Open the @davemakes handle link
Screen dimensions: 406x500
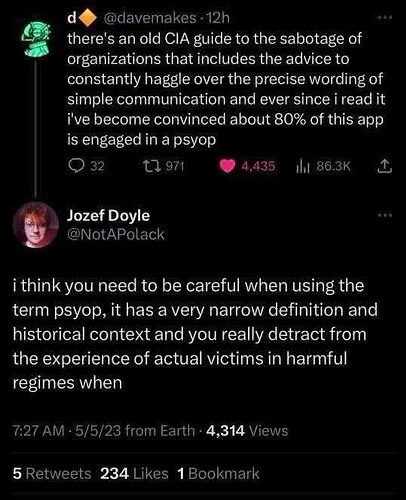150,18
